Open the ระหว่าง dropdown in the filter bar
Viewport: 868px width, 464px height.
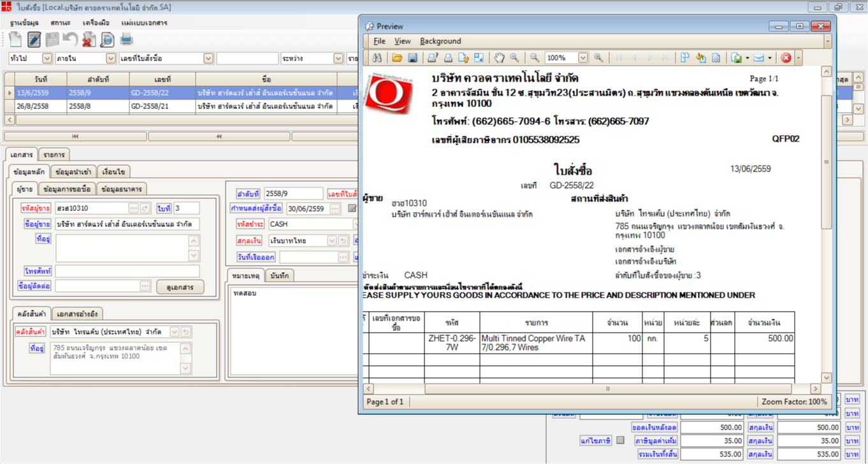click(339, 59)
